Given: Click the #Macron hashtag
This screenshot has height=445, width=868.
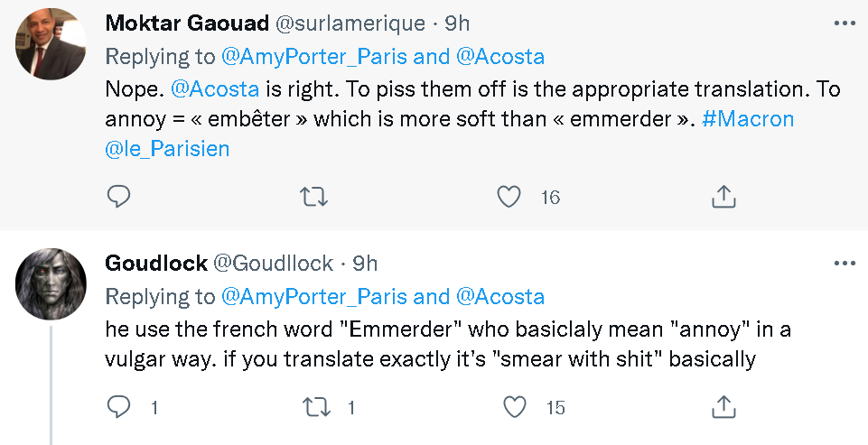Looking at the screenshot, I should coord(749,119).
